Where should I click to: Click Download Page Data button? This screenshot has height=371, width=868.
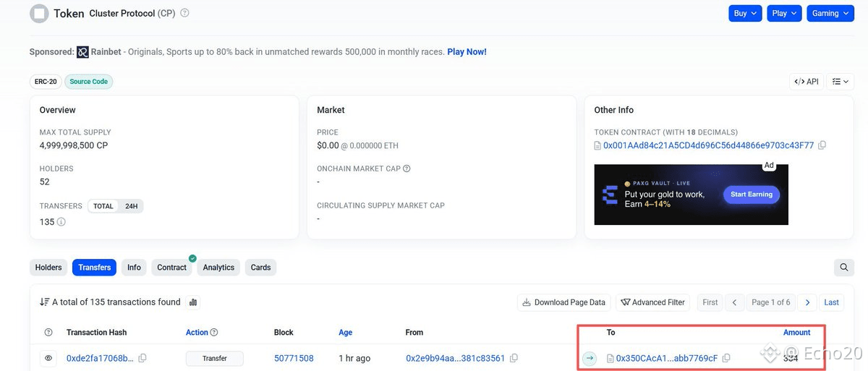coord(564,302)
